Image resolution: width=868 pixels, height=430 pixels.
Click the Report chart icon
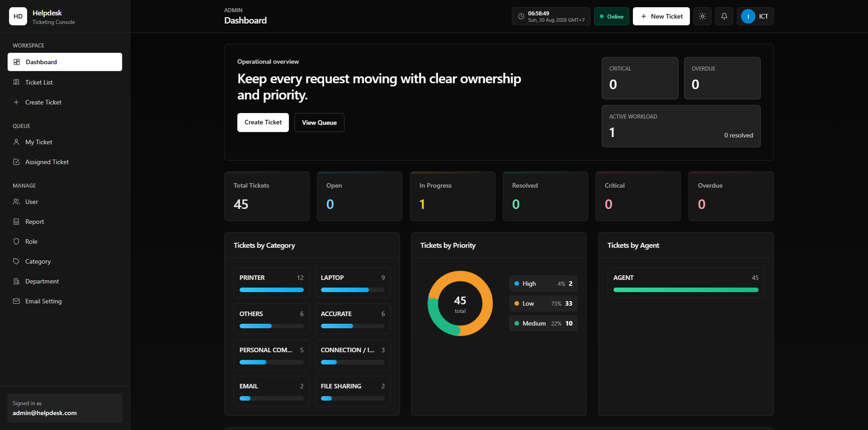[16, 222]
